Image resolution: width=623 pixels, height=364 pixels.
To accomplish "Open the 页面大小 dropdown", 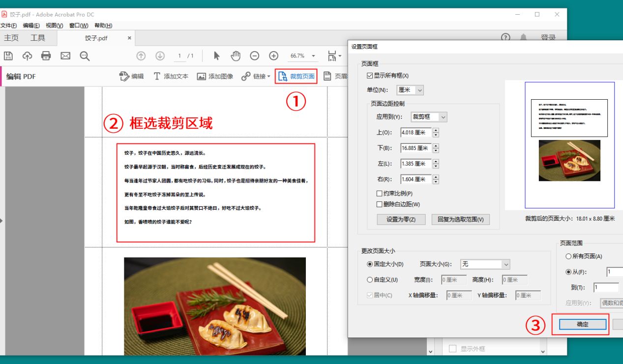I will [485, 264].
